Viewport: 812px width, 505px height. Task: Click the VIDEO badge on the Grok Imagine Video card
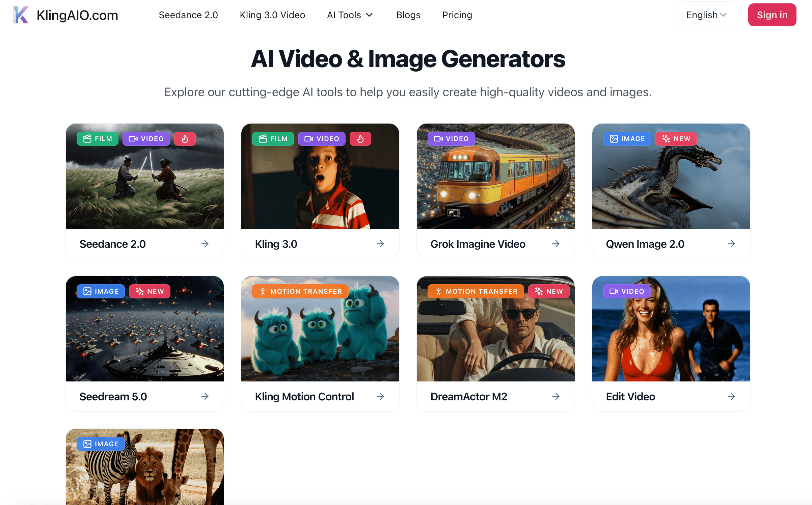point(451,138)
